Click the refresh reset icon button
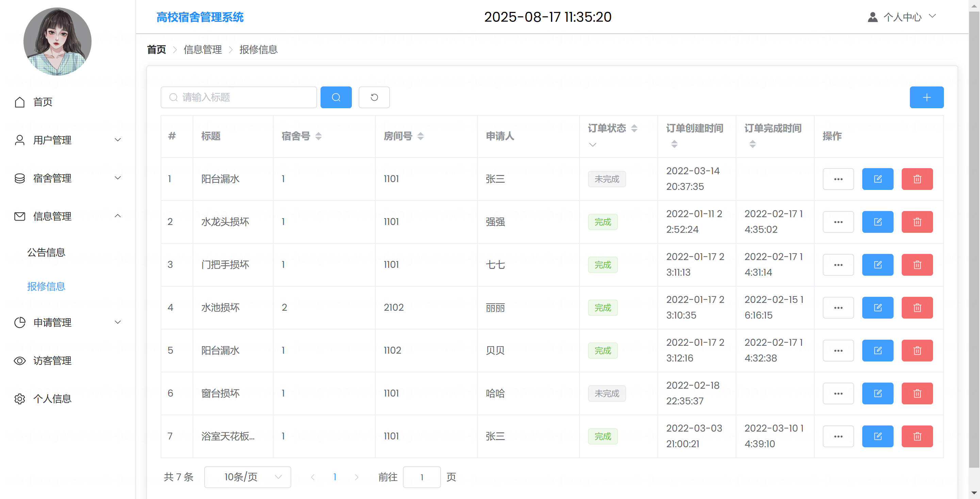The height and width of the screenshot is (499, 980). 374,97
